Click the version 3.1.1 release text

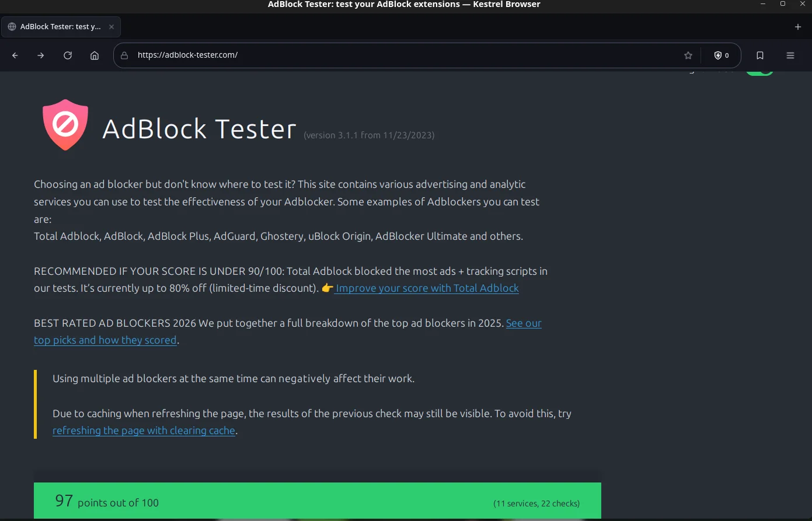point(369,135)
